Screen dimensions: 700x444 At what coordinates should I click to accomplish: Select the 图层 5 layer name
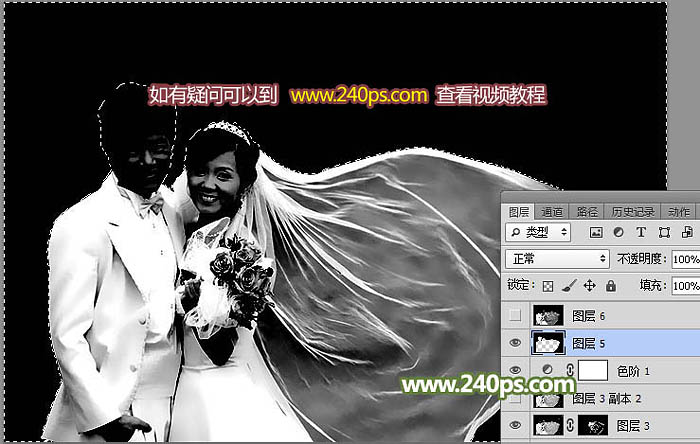(588, 344)
